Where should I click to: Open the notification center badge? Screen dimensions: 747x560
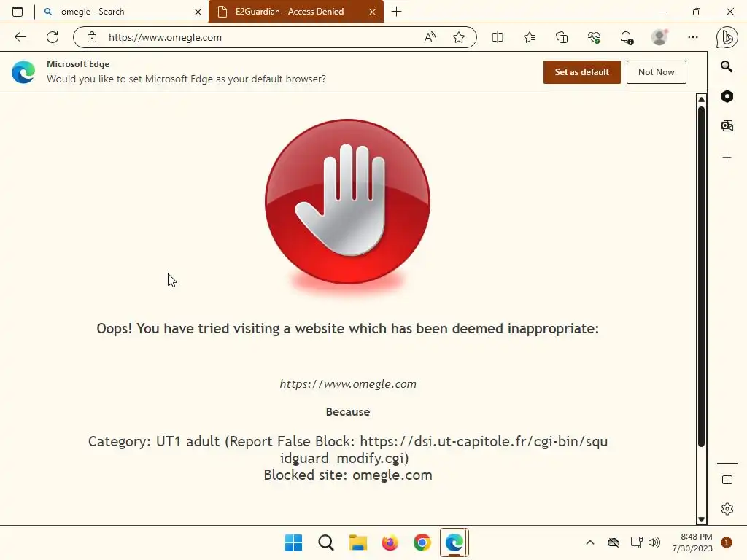(x=727, y=542)
